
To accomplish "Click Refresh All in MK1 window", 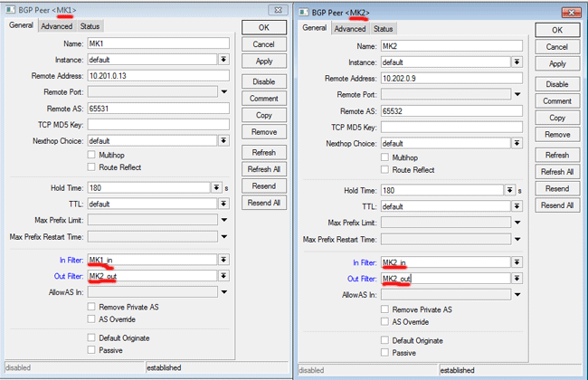I will tap(264, 169).
